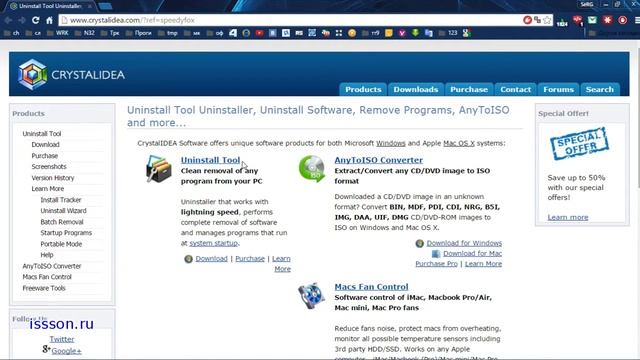This screenshot has width=640, height=360.
Task: Click the Download for Windows link
Action: [464, 243]
